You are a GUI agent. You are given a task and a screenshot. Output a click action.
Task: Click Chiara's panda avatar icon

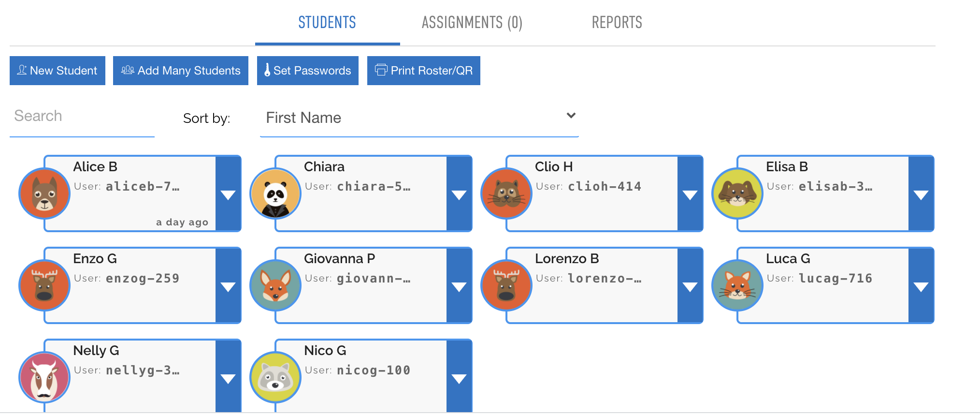click(275, 193)
